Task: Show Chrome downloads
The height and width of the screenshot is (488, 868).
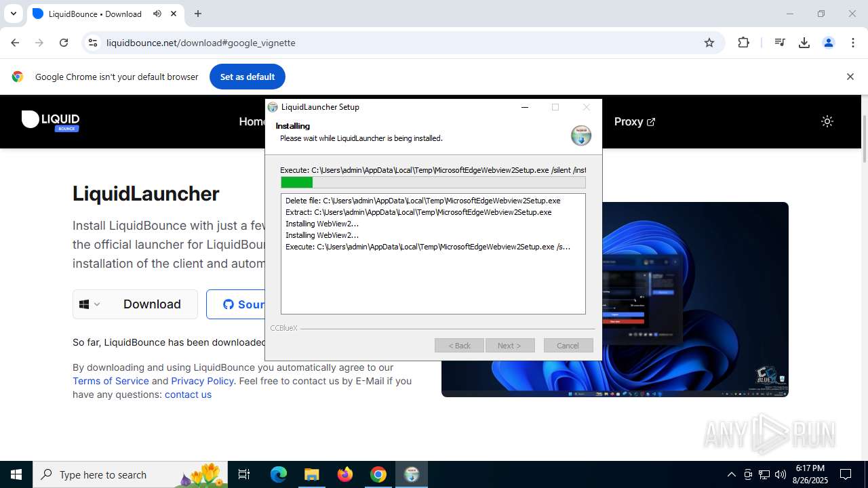Action: [x=804, y=43]
